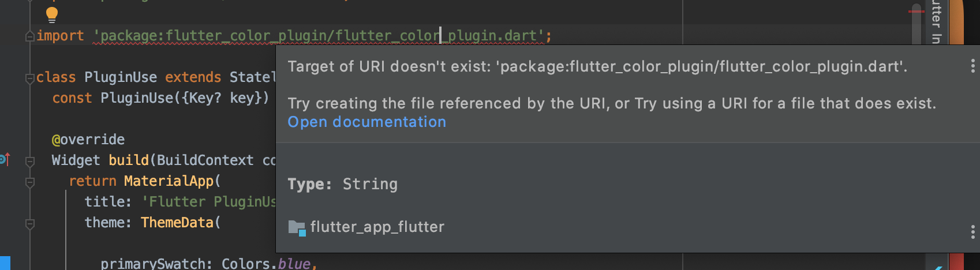Open the lower three-dot menu in popup

point(972,232)
